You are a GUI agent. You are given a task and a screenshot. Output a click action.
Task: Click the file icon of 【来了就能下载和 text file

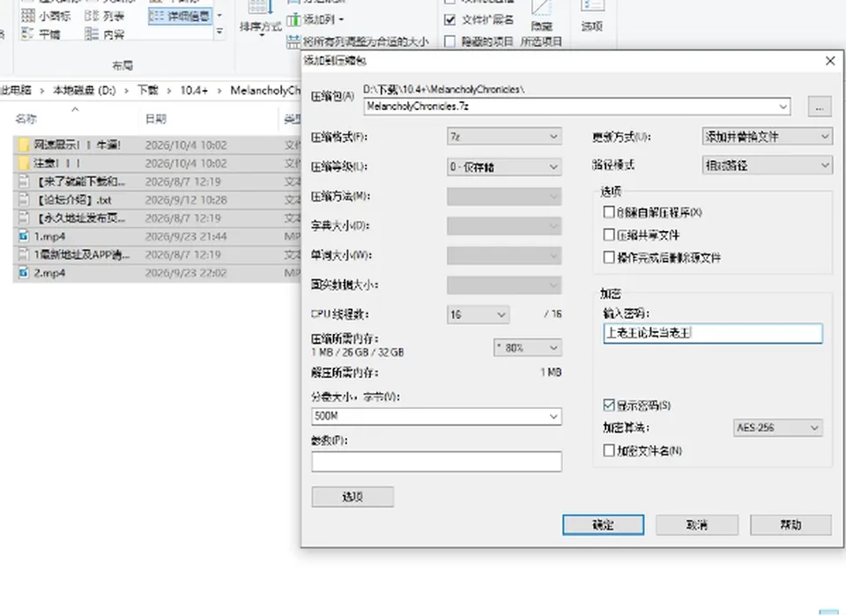pos(24,182)
